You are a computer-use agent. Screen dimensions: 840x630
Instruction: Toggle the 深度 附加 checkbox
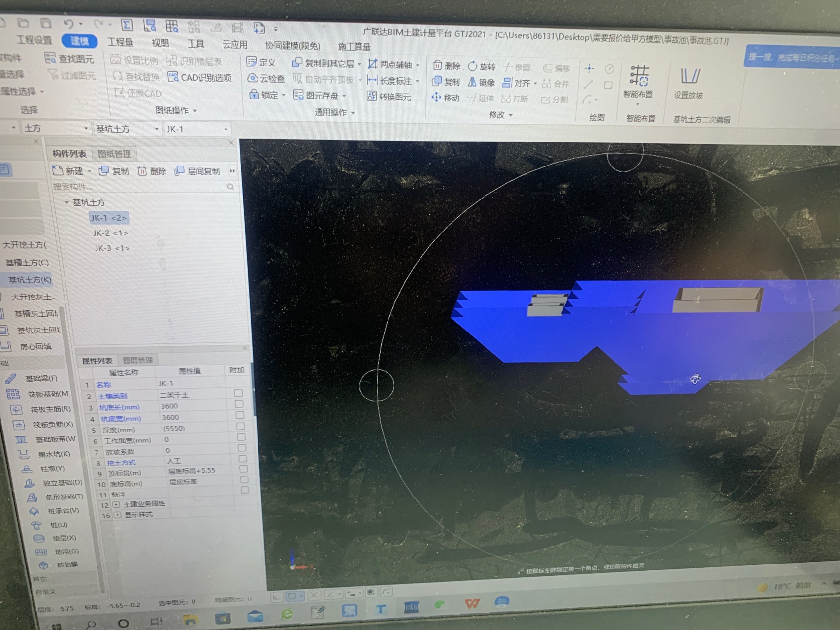pos(240,426)
